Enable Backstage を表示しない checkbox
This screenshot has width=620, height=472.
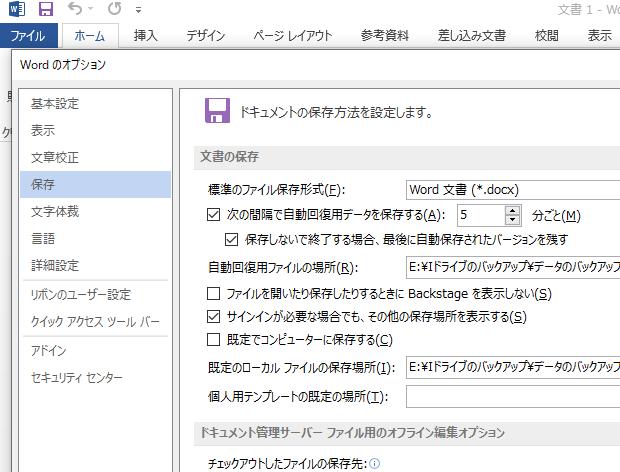(213, 294)
